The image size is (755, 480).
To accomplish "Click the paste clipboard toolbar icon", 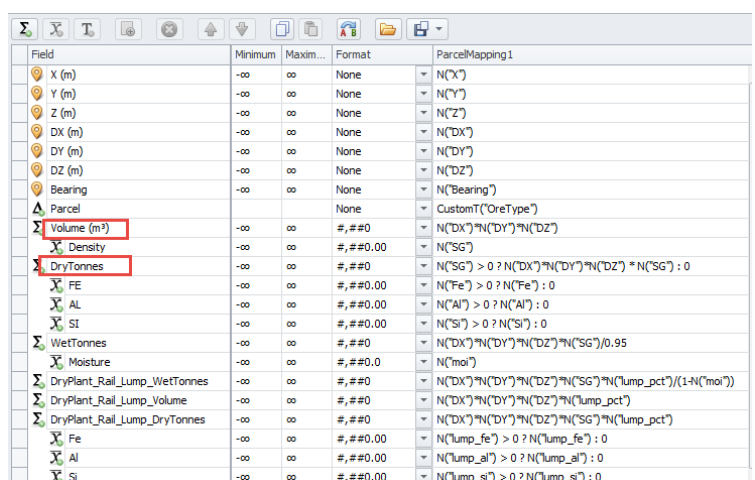I will [x=311, y=30].
